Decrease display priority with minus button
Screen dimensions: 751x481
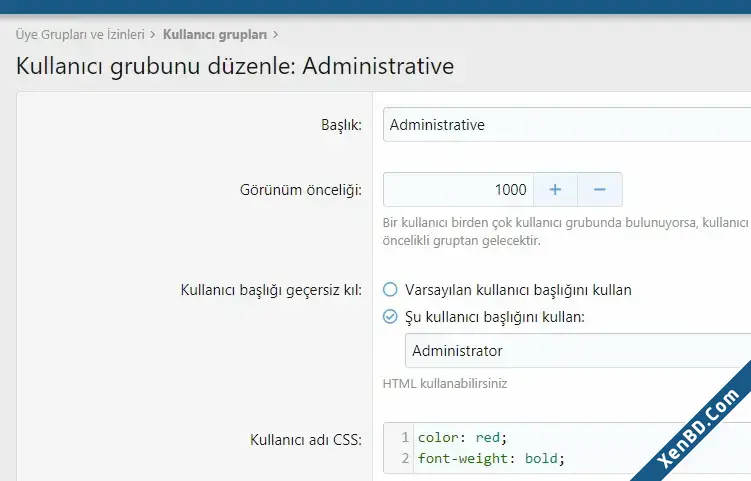(600, 190)
